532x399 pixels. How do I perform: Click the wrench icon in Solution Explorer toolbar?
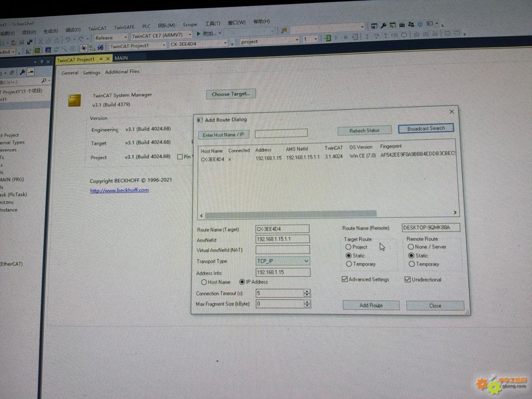pos(22,72)
